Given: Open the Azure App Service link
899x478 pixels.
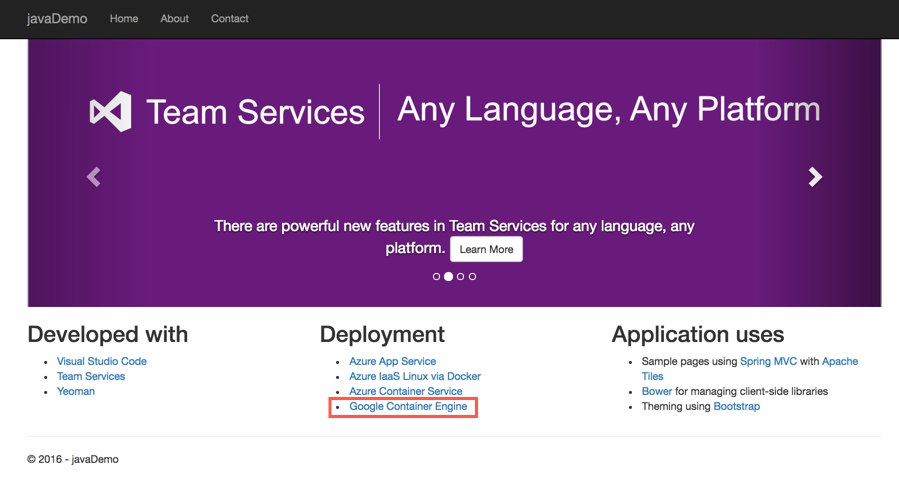Looking at the screenshot, I should coord(392,361).
